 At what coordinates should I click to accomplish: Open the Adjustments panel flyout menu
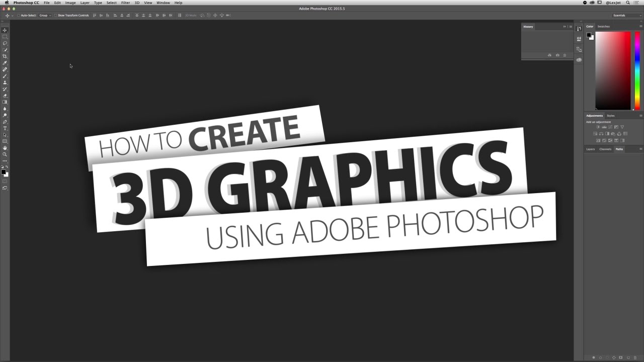640,116
